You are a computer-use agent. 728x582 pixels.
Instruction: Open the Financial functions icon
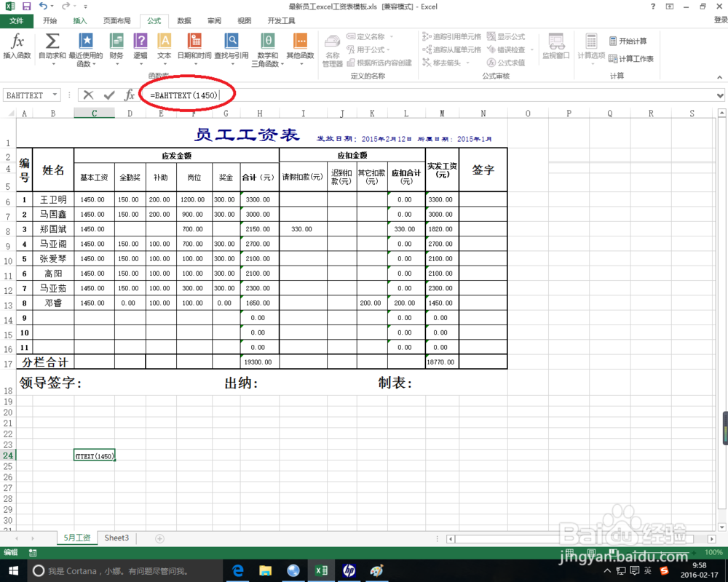tap(116, 41)
